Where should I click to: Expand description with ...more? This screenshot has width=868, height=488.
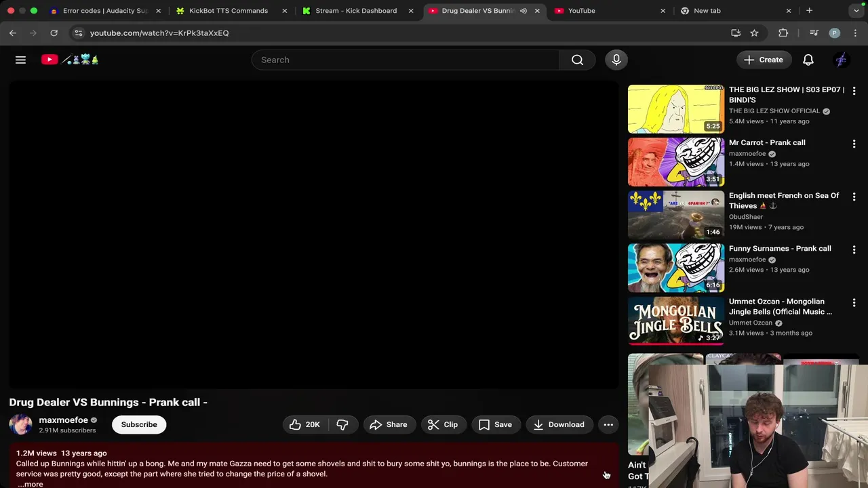click(x=30, y=484)
